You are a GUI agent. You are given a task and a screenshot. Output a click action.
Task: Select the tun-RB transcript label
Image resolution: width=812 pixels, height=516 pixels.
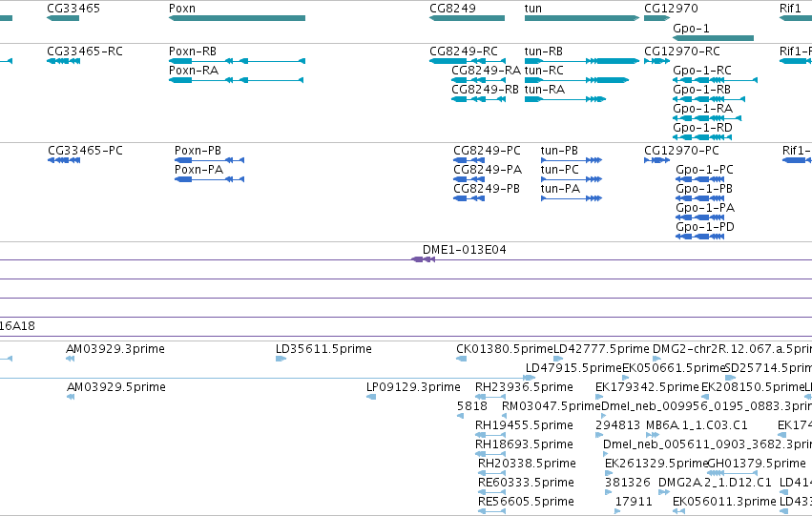(x=544, y=52)
